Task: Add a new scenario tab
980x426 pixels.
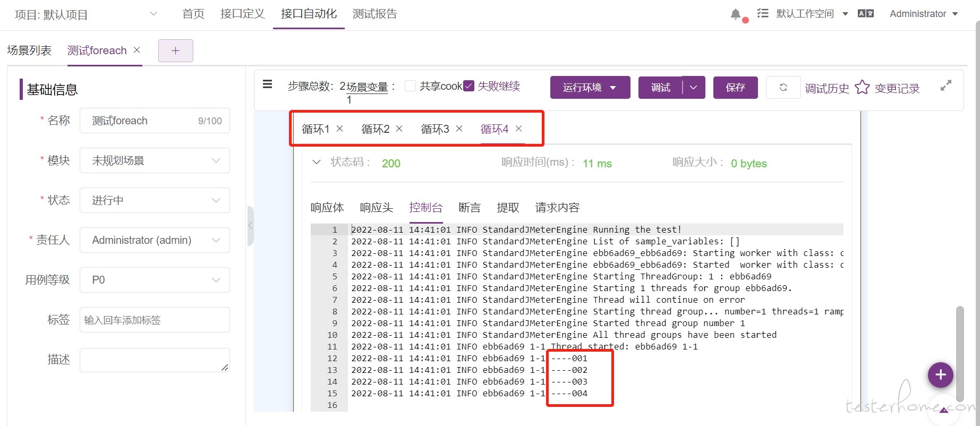Action: pyautogui.click(x=176, y=50)
